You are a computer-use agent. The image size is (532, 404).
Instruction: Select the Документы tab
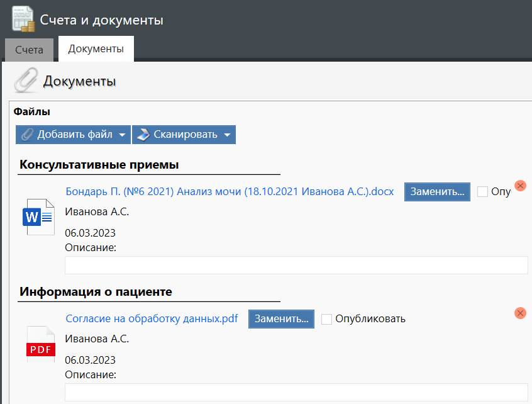coord(96,48)
